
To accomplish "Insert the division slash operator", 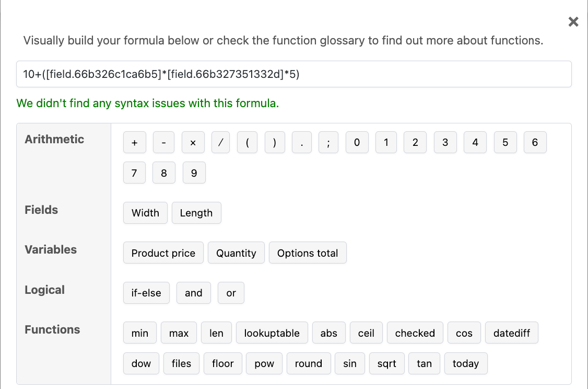I will pos(220,142).
